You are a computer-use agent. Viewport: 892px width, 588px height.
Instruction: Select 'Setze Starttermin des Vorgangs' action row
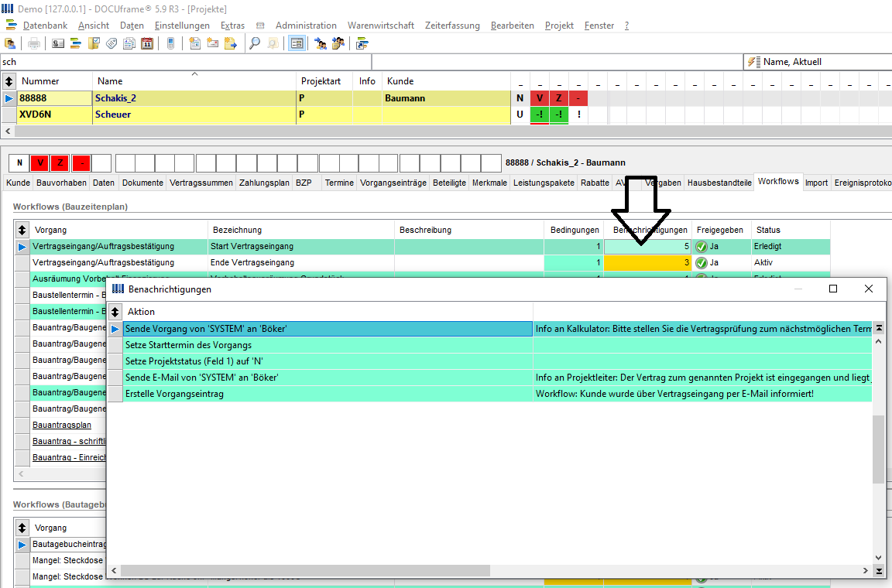497,345
